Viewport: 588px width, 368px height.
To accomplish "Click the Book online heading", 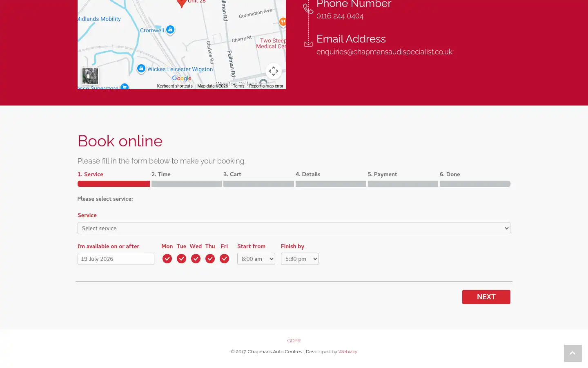I will pos(120,141).
